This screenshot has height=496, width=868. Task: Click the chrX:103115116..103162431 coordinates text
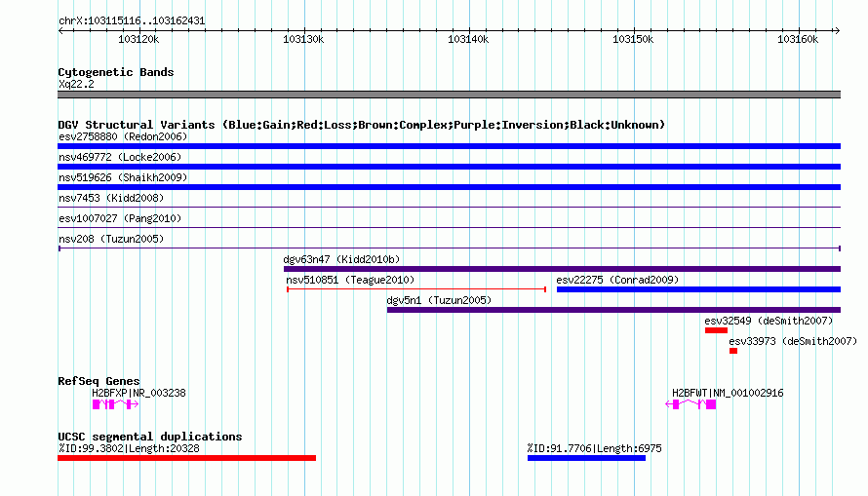[132, 21]
